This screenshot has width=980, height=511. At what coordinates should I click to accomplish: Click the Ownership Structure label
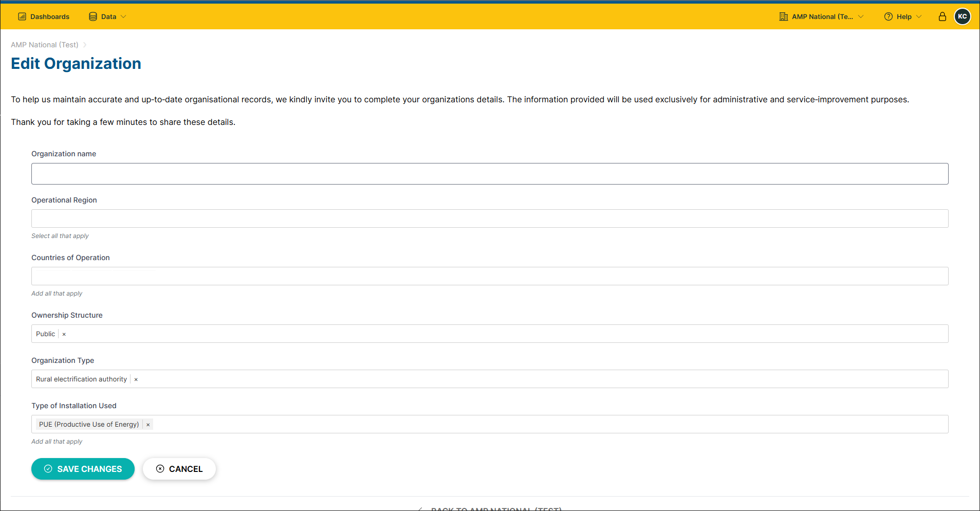67,315
